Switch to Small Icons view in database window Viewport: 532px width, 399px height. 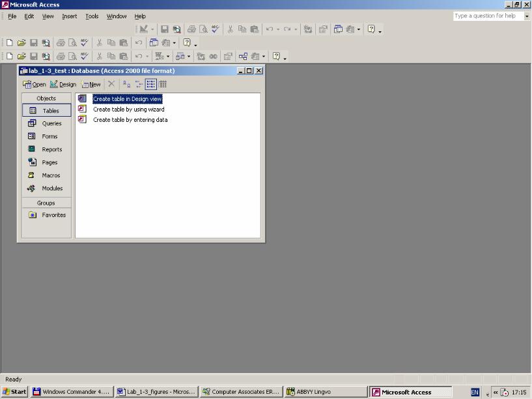pos(139,84)
